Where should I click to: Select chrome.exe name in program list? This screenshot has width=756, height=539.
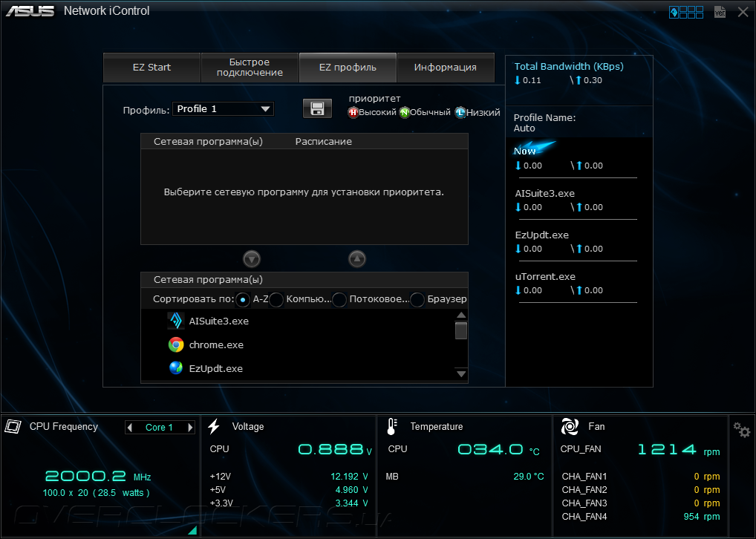(217, 345)
